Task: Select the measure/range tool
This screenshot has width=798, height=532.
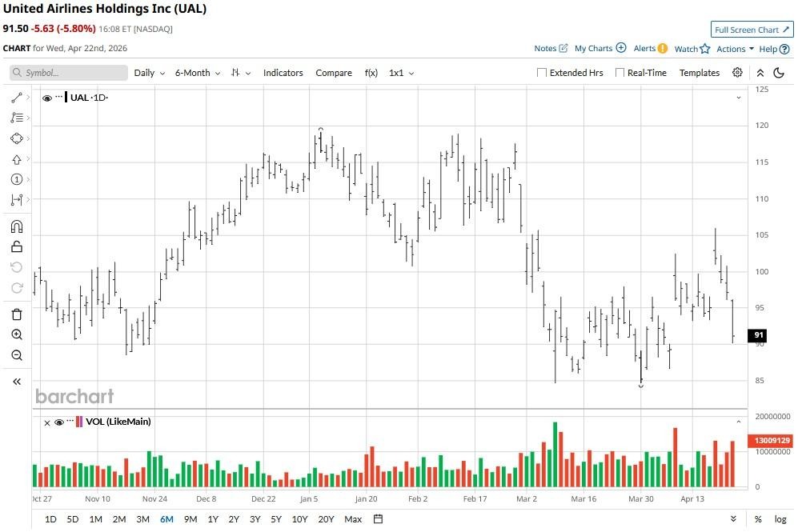Action: click(16, 200)
